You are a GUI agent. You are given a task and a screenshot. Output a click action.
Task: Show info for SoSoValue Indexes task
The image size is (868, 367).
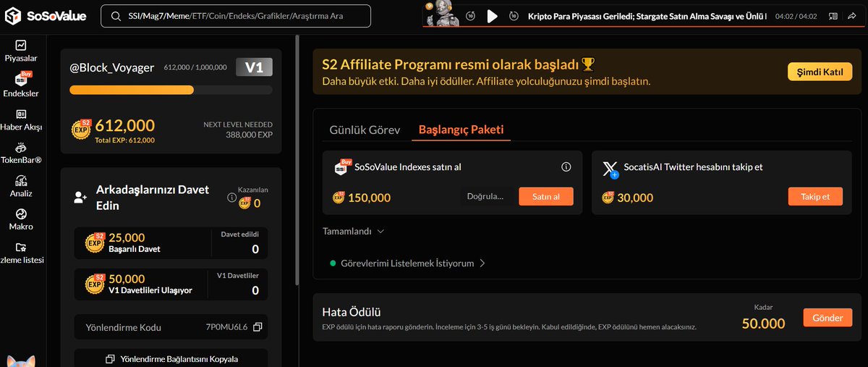566,167
